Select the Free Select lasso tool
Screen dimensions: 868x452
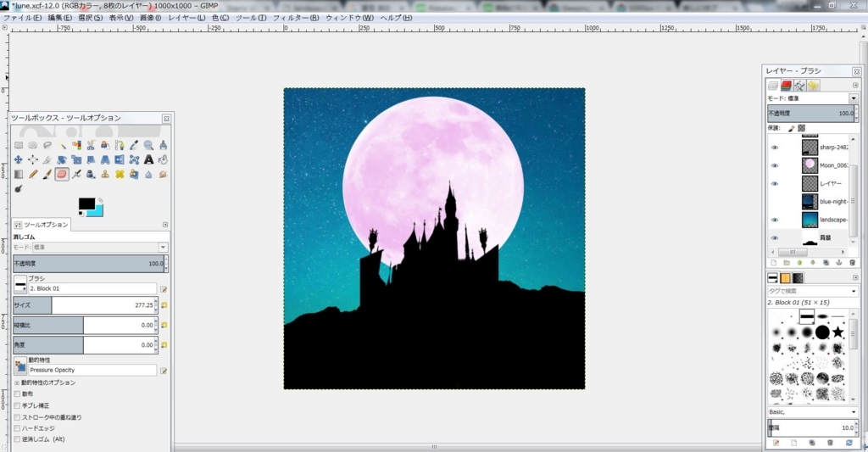pyautogui.click(x=47, y=145)
